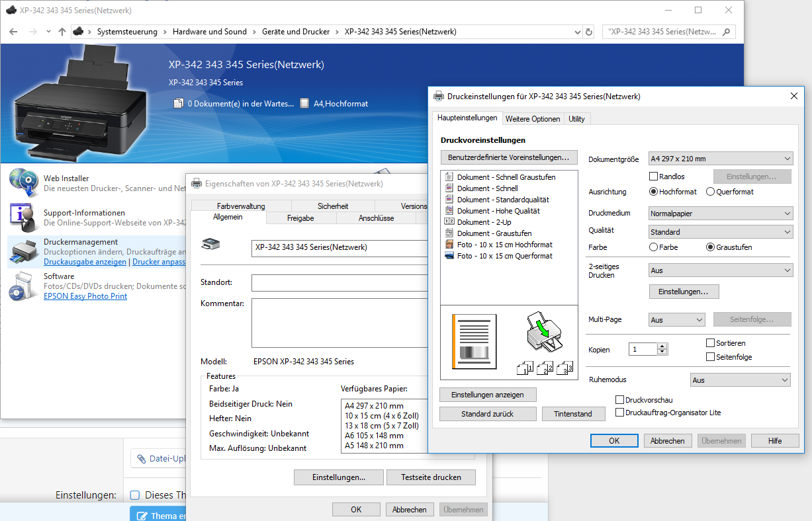Select preset Dokument - 2-Up
This screenshot has width=812, height=521.
tap(478, 222)
